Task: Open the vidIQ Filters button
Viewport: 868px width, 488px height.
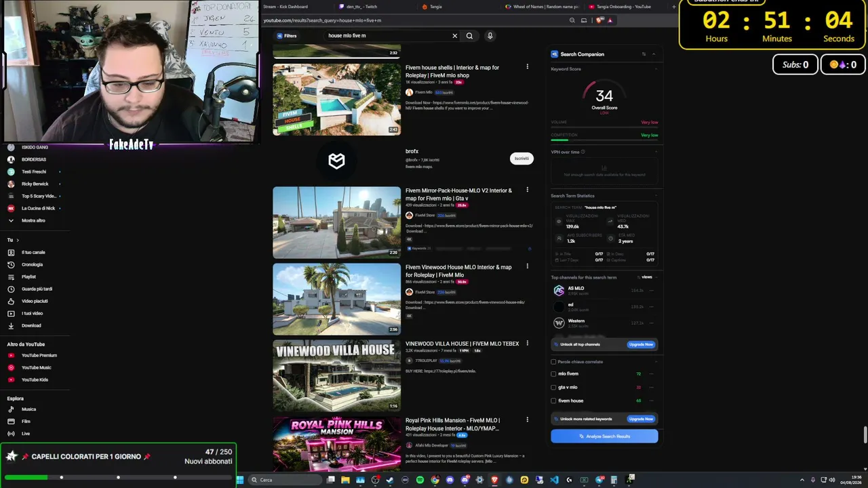Action: point(287,36)
